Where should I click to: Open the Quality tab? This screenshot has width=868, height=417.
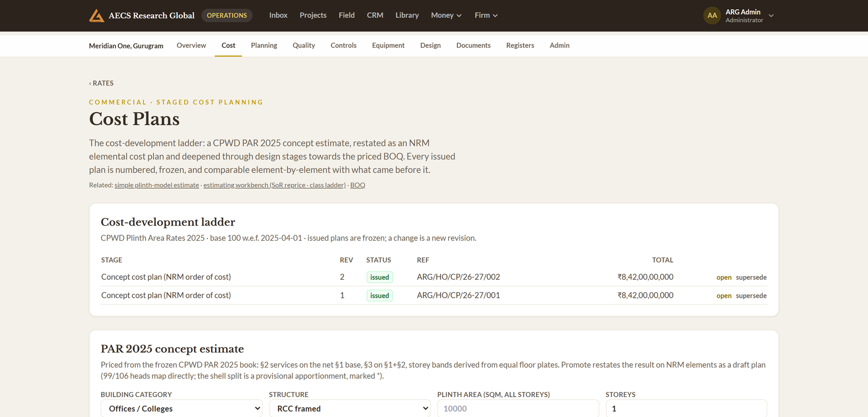304,46
